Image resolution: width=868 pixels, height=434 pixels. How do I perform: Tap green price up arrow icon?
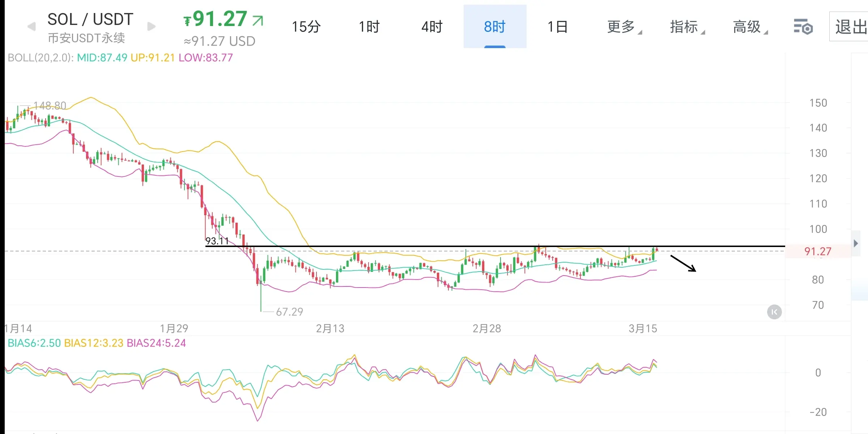click(258, 21)
